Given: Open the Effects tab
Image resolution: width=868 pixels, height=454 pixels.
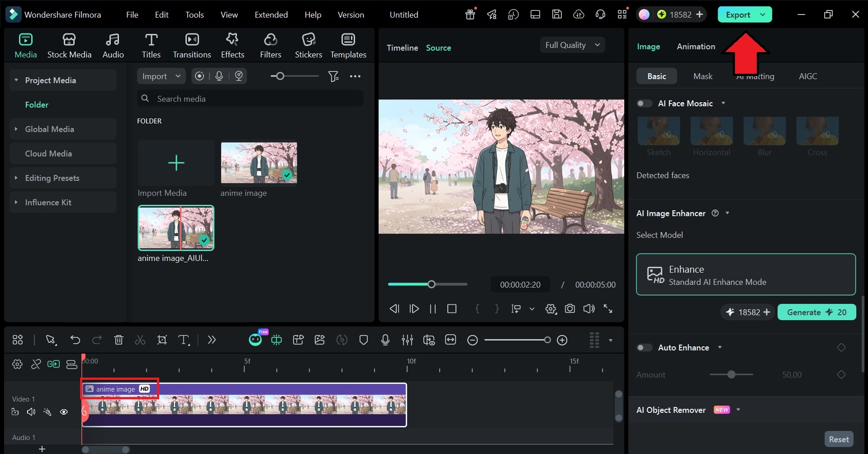Looking at the screenshot, I should (x=232, y=46).
